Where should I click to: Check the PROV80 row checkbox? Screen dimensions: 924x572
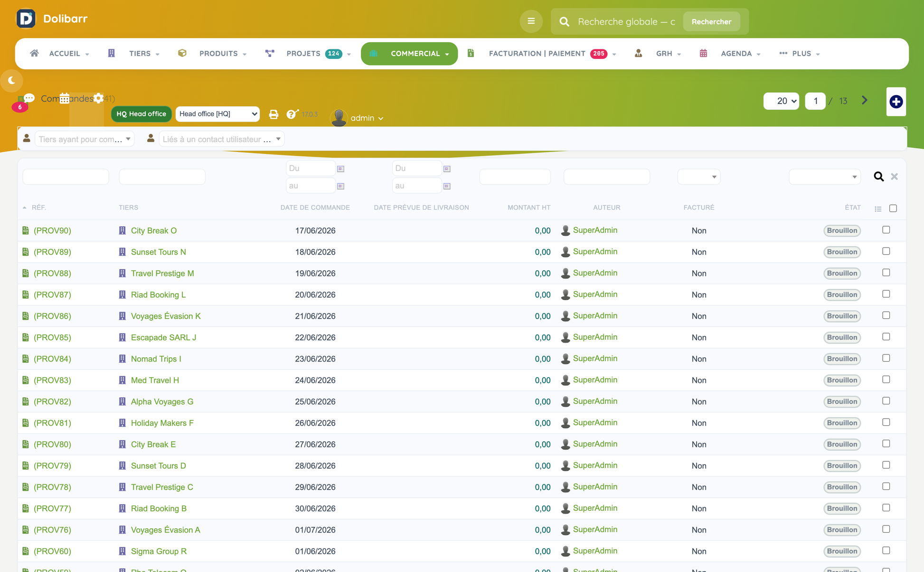coord(886,444)
